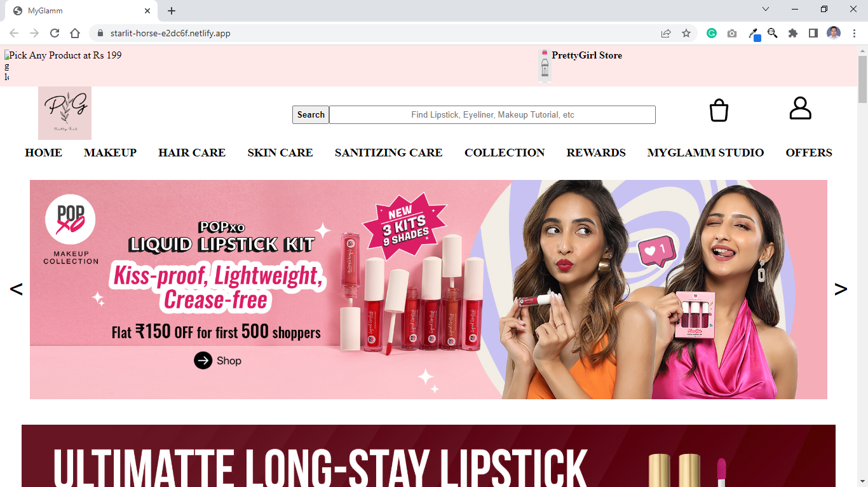
Task: Open the Grammarly extension icon
Action: (712, 33)
